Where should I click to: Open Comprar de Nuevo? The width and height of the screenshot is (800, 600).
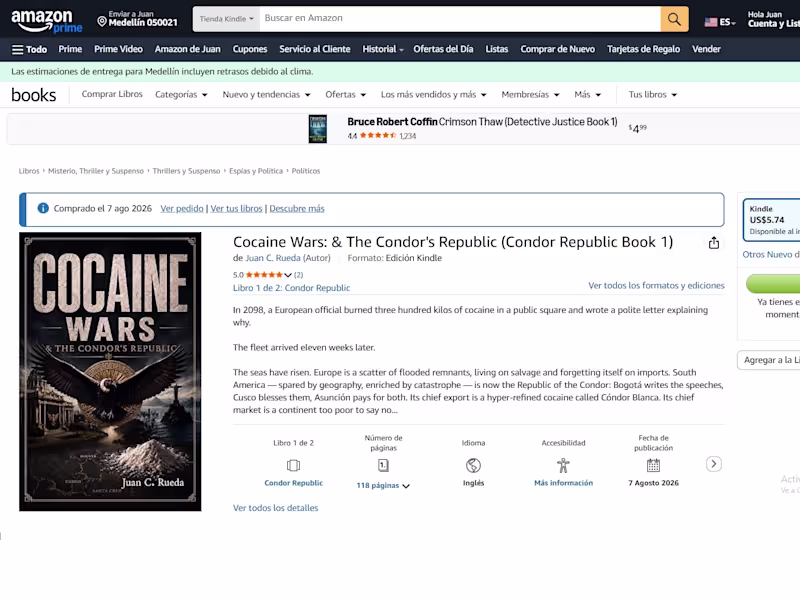tap(558, 49)
